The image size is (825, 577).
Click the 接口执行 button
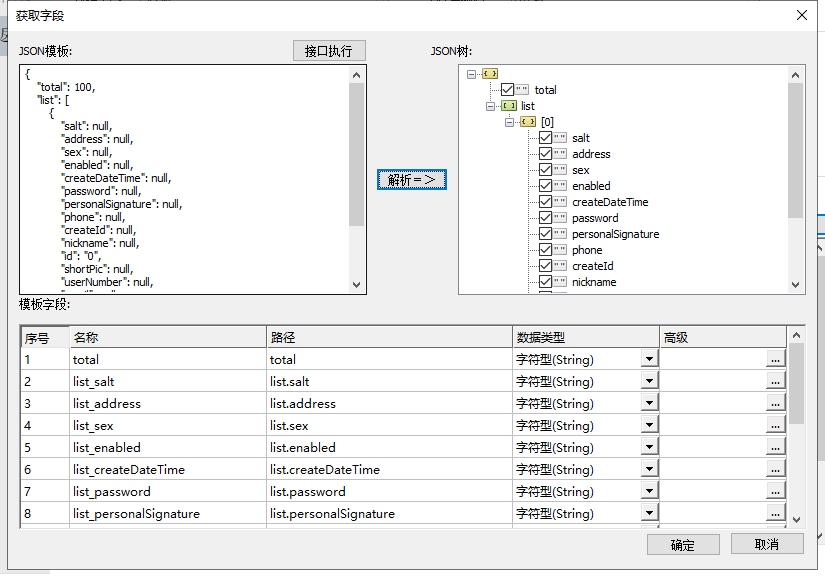tap(329, 51)
